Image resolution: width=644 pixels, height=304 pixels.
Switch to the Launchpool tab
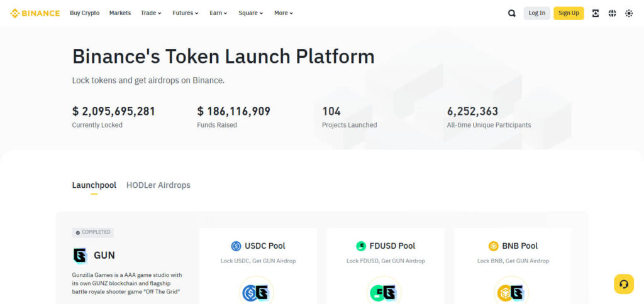[94, 185]
